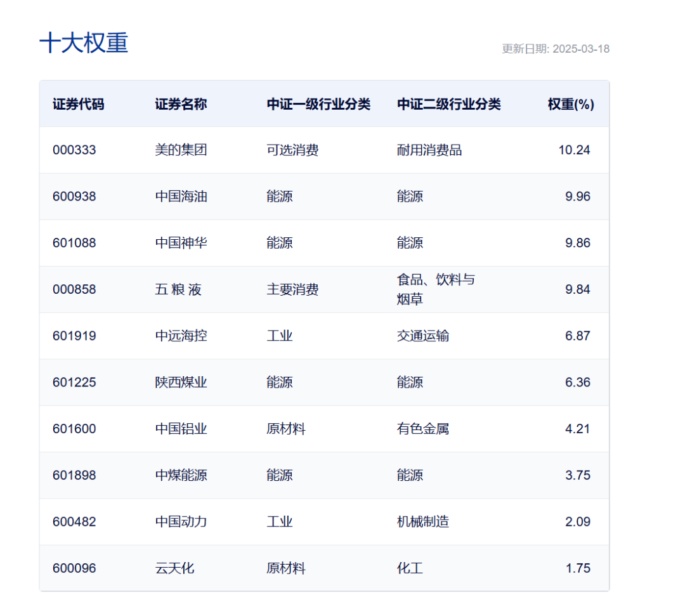Select the 中国铝业 name cell
The height and width of the screenshot is (616, 685).
coord(181,429)
